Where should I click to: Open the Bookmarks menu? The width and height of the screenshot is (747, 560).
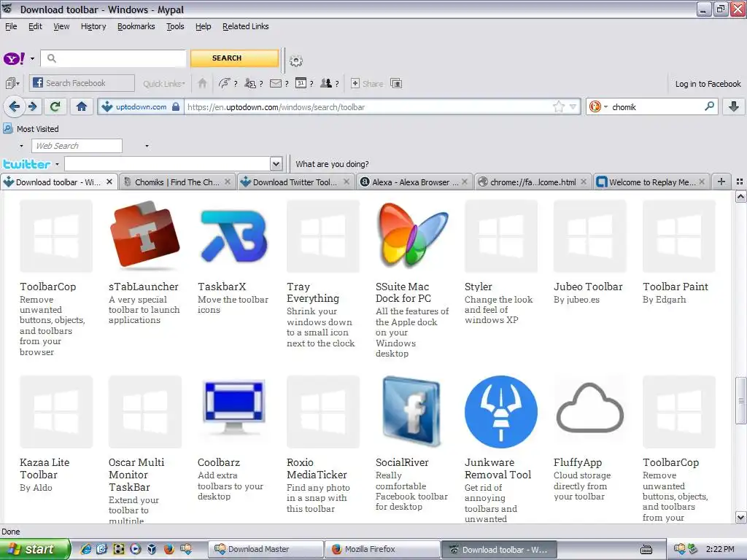(136, 27)
